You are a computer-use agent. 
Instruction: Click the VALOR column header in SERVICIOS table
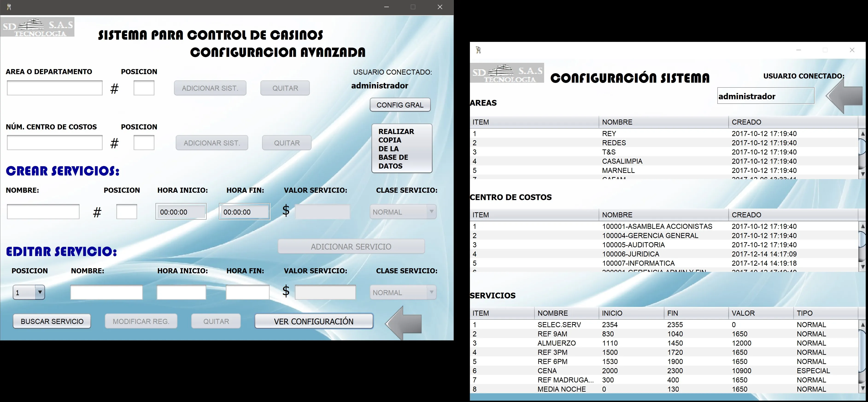pyautogui.click(x=760, y=313)
